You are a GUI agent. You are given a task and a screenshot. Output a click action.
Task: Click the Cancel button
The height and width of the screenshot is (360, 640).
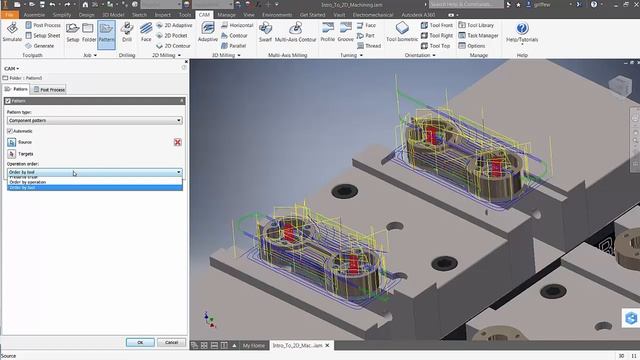171,342
